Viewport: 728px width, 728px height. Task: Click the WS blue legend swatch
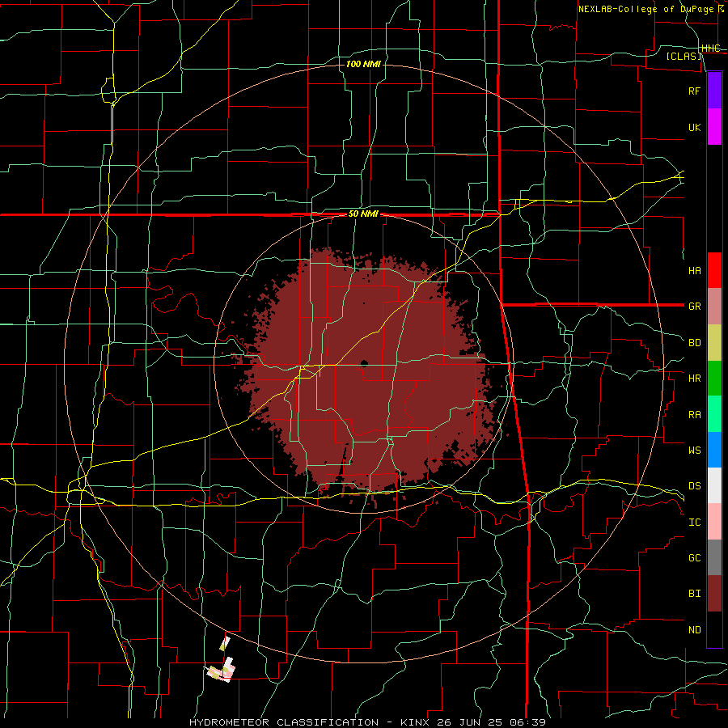(x=714, y=450)
